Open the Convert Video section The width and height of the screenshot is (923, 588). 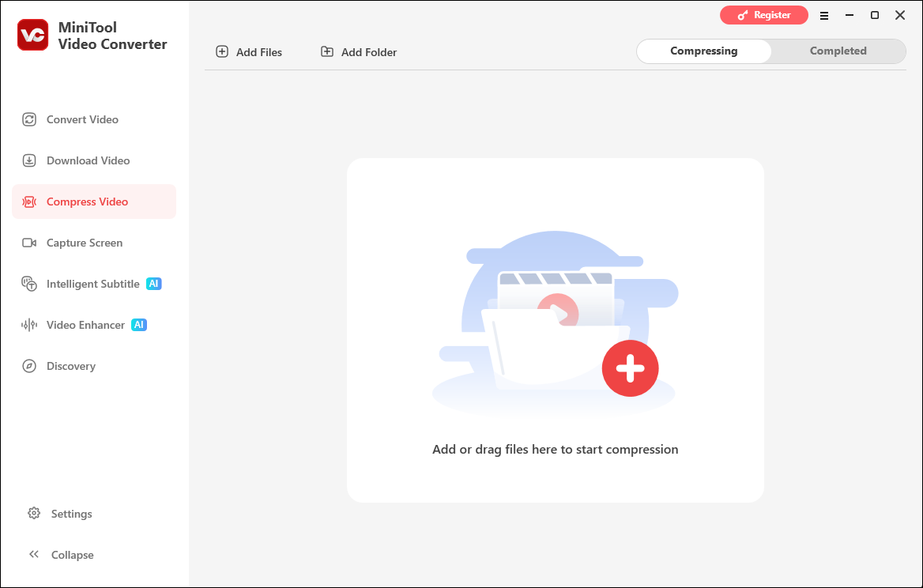pyautogui.click(x=94, y=119)
